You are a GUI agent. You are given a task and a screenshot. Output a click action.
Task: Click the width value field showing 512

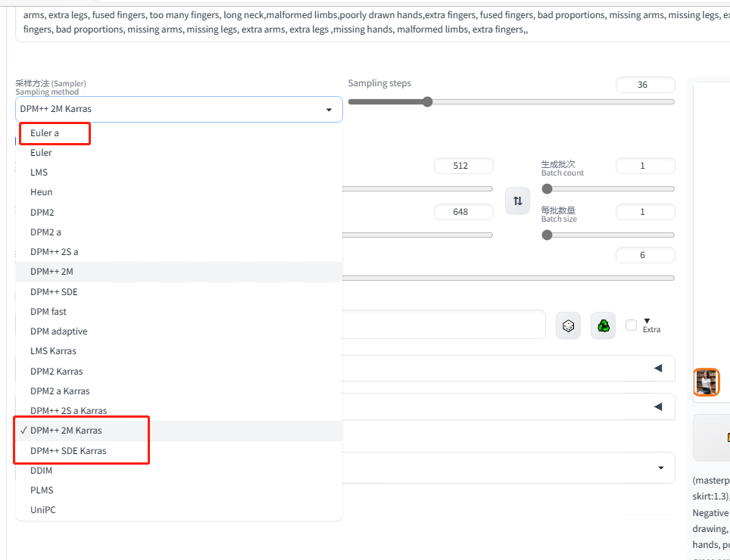[x=463, y=166]
